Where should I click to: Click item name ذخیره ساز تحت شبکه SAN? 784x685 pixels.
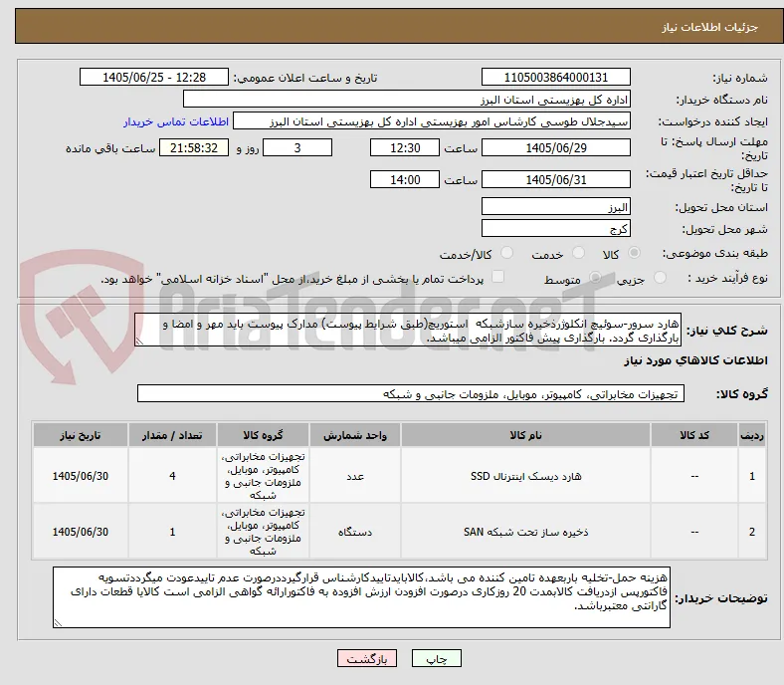(525, 532)
